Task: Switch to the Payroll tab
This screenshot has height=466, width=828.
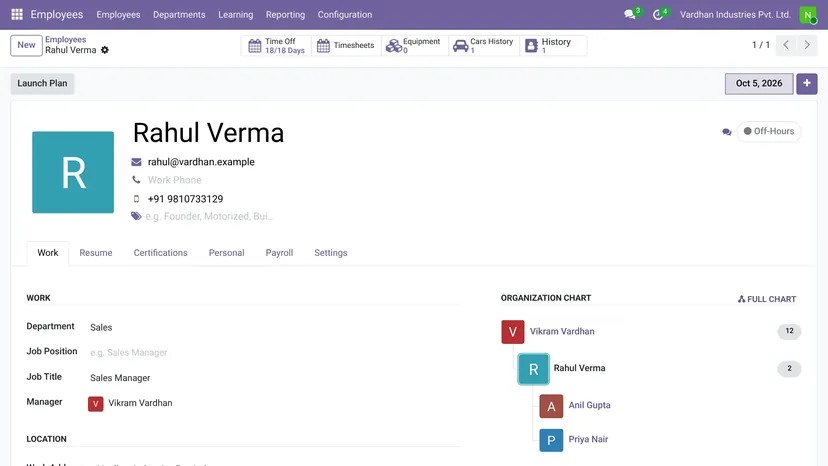Action: 279,253
